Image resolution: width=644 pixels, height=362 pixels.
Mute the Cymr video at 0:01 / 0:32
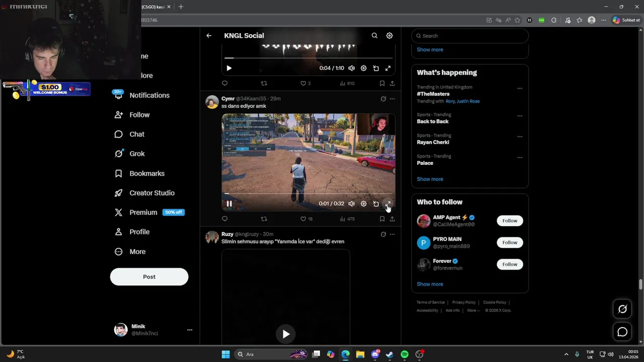[352, 204]
